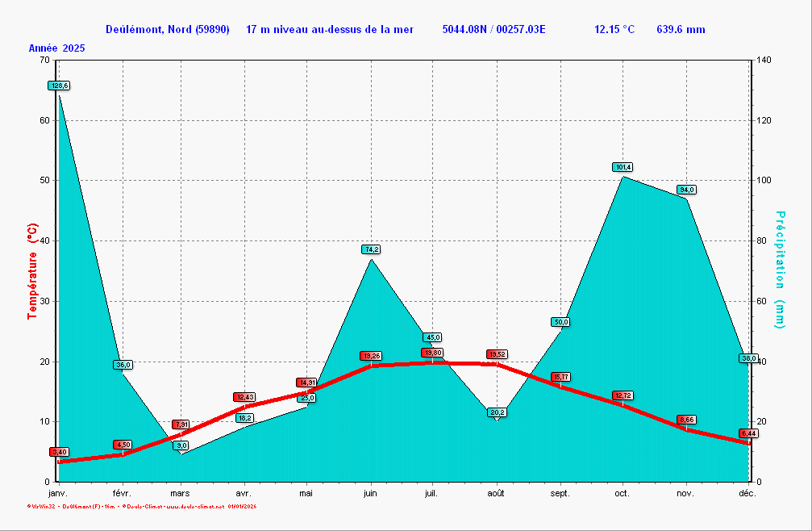Click the 'juin' month axis label

(x=370, y=493)
